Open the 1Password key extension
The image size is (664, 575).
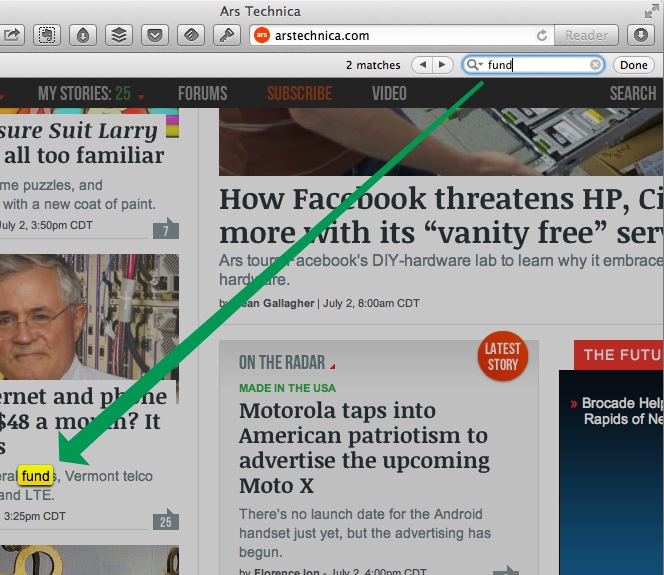point(227,35)
